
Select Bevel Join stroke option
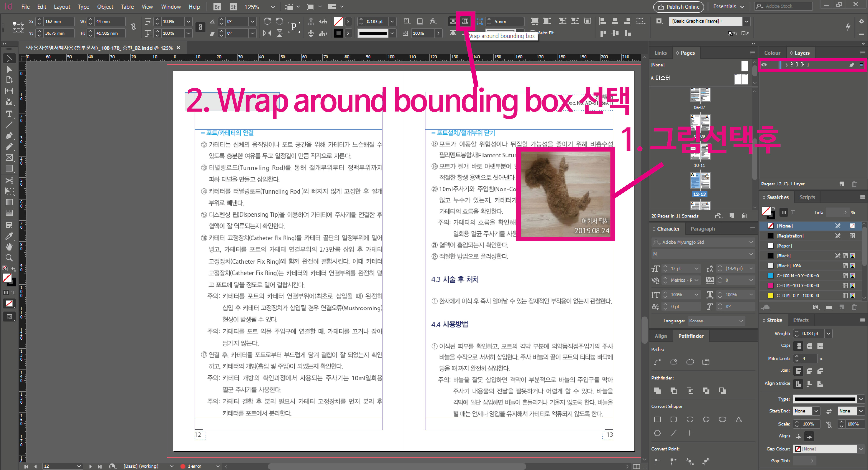[x=820, y=371]
